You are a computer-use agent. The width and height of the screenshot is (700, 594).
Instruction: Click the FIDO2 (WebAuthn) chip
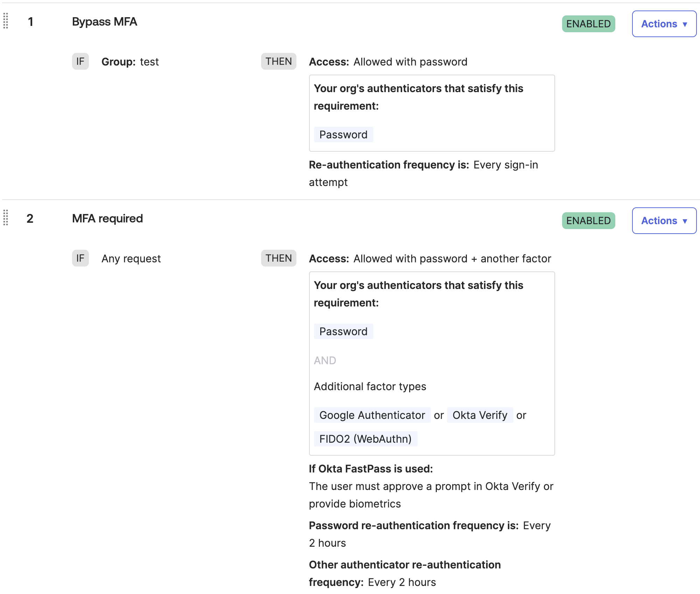365,439
